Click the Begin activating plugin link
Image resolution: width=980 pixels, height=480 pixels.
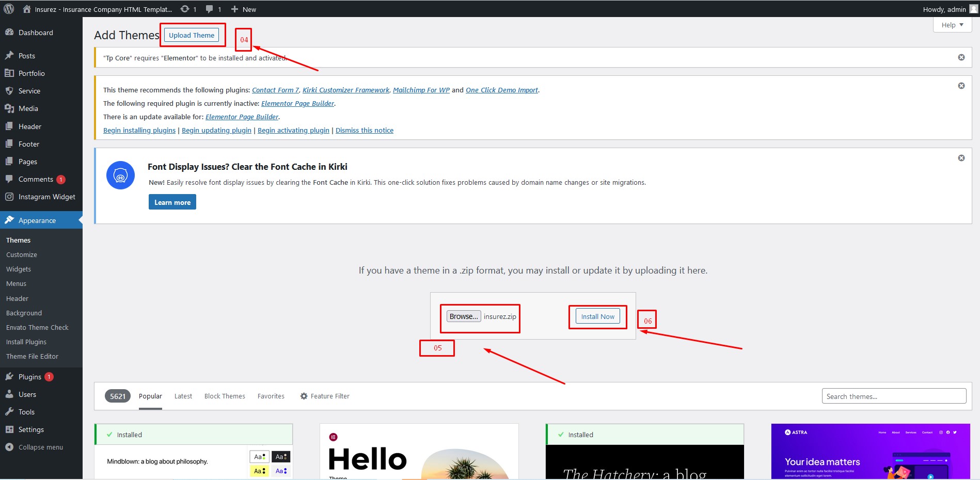point(293,130)
